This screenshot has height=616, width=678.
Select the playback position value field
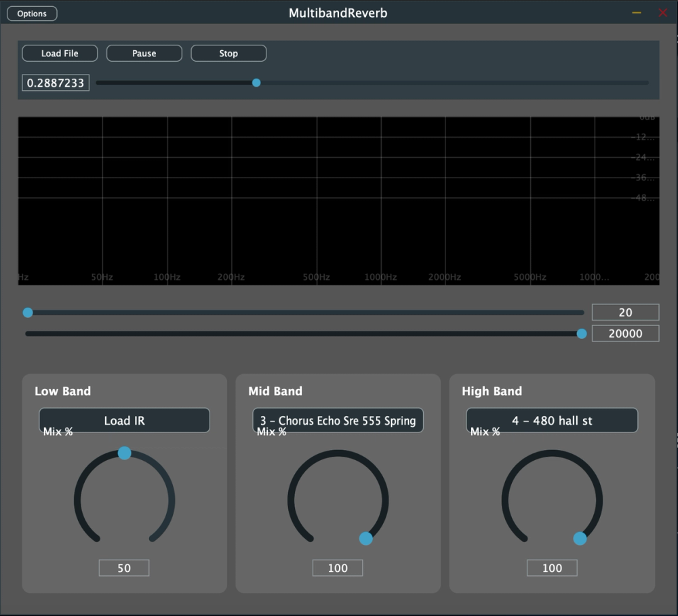[x=56, y=83]
